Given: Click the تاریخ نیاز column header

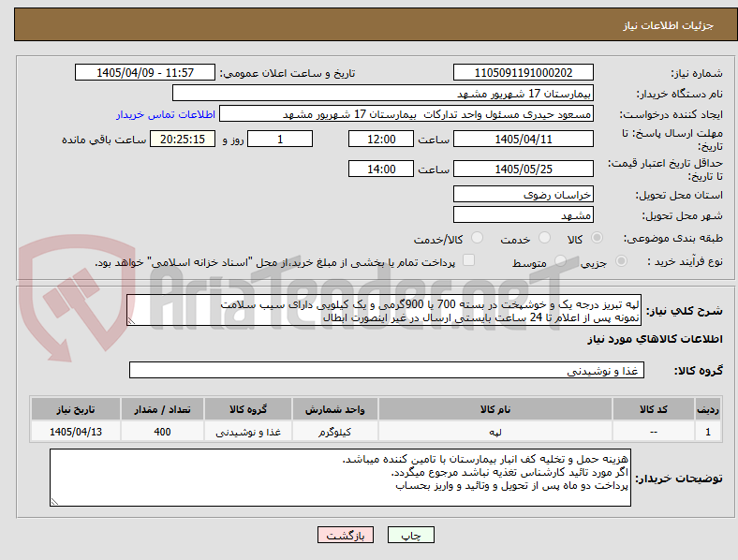Looking at the screenshot, I should point(76,409).
